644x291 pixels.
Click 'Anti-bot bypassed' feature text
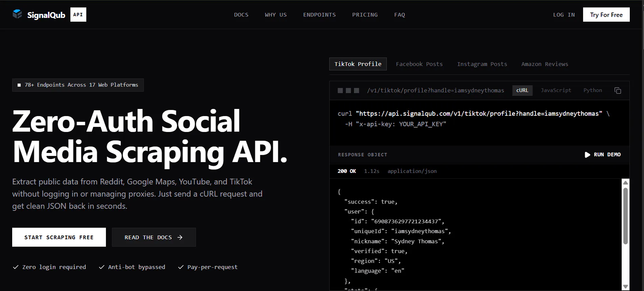point(137,267)
